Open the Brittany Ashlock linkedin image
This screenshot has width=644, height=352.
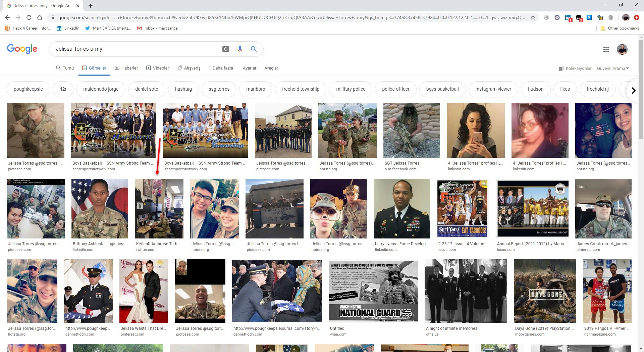coord(100,209)
